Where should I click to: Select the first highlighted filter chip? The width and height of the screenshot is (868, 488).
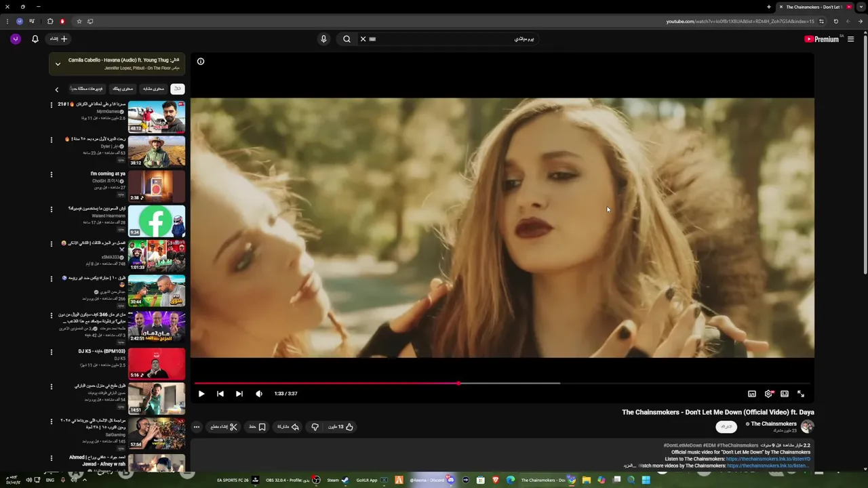177,89
